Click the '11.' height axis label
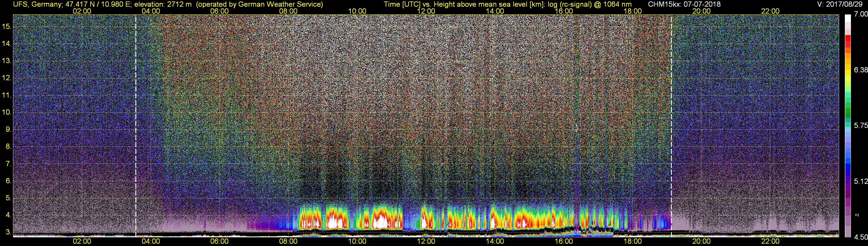868x246 pixels. [7, 95]
